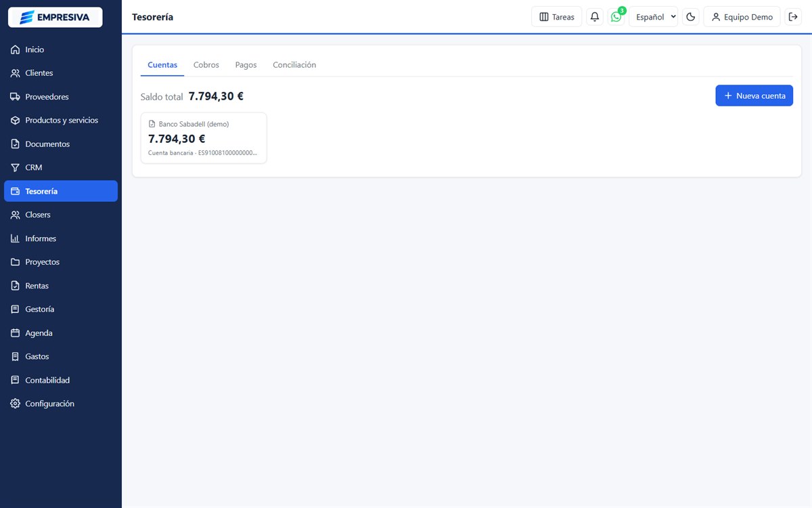Click the Nueva cuenta button
This screenshot has height=508, width=812.
(754, 96)
